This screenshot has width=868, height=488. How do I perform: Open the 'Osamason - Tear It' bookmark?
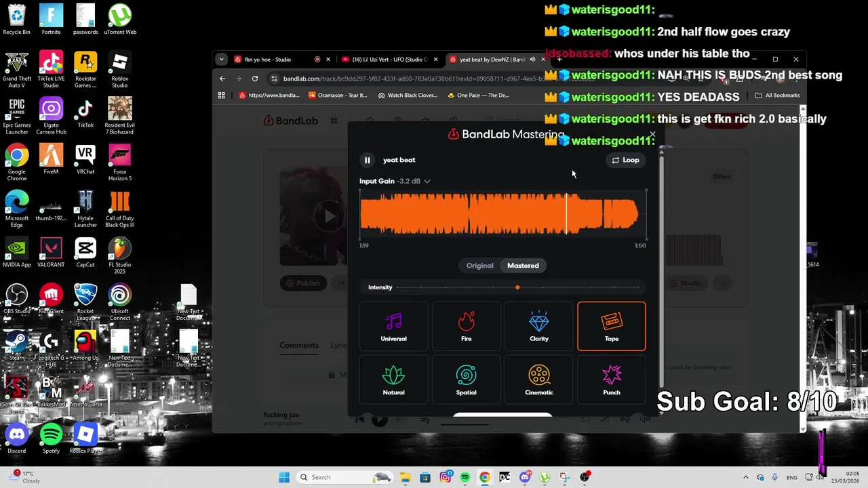click(338, 96)
